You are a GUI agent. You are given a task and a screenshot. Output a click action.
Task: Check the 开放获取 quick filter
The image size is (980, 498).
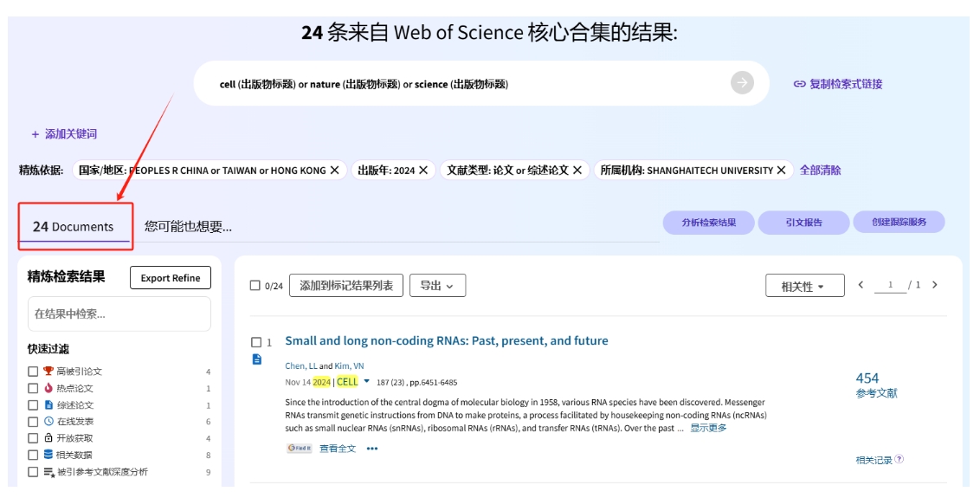point(33,438)
